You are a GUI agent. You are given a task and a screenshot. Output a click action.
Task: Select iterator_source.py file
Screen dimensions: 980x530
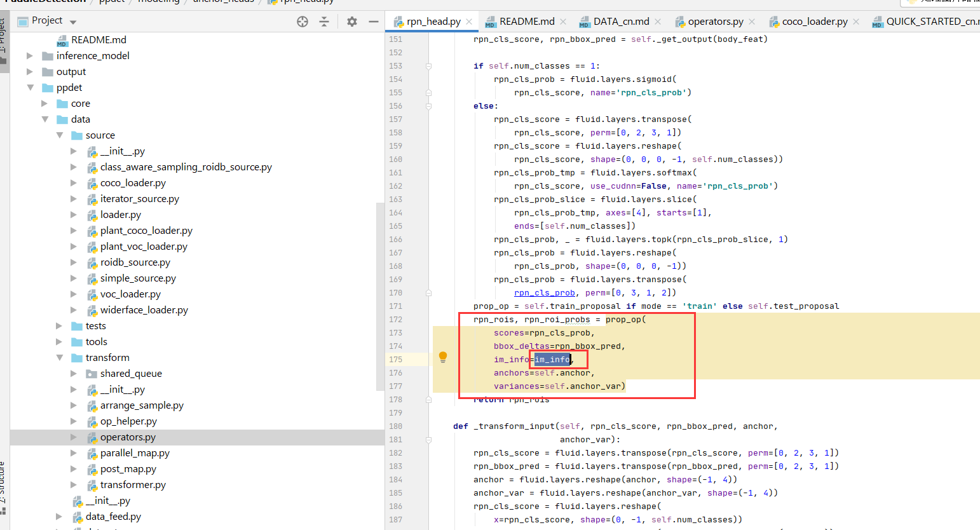tap(140, 199)
